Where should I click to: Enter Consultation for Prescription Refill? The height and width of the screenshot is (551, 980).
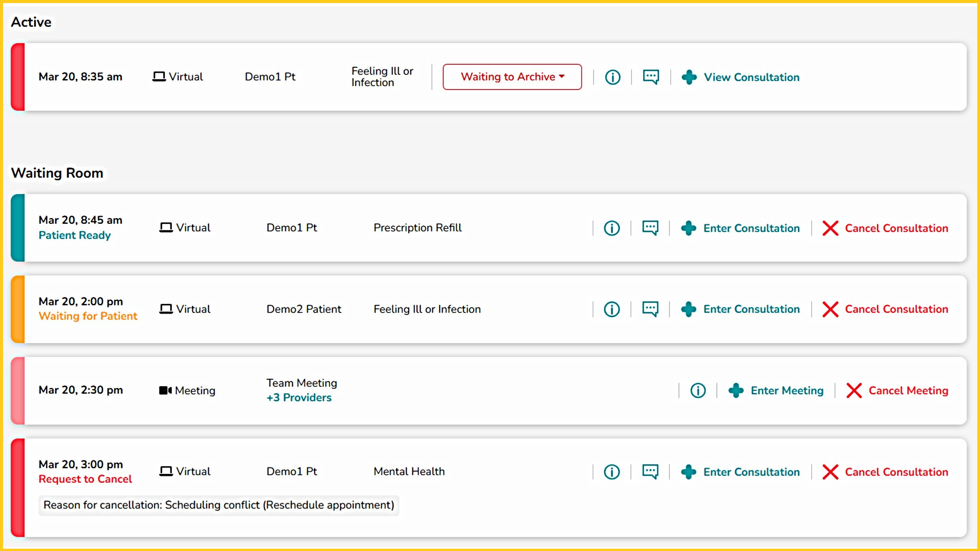tap(751, 228)
